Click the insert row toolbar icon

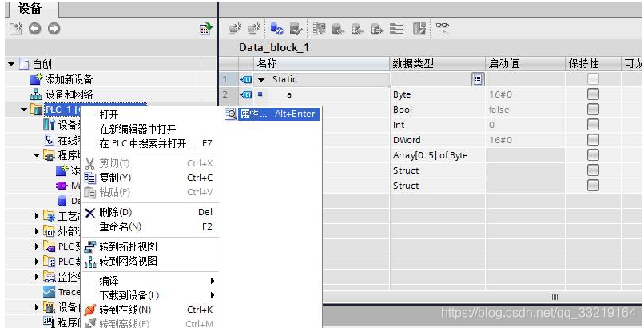235,29
